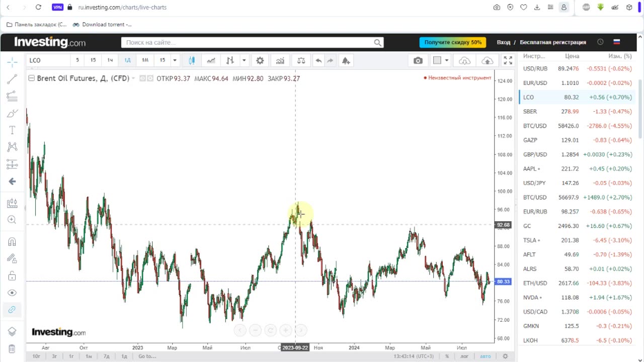Load chart from cloud
This screenshot has height=362, width=644.
coord(464,60)
